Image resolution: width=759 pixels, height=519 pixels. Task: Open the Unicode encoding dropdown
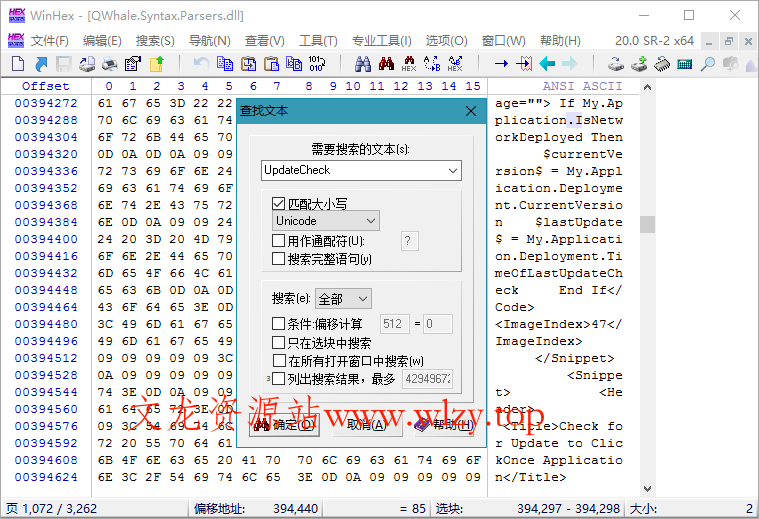pos(326,221)
